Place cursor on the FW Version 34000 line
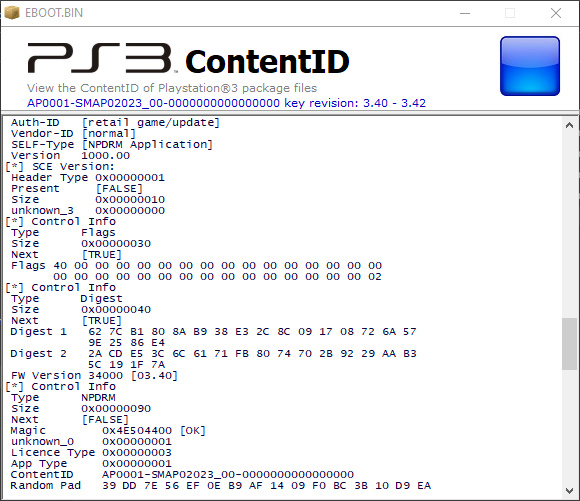The image size is (580, 501). tap(94, 376)
